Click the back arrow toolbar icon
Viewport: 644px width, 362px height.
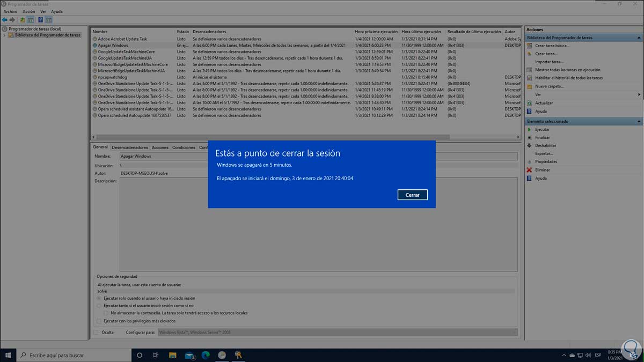click(x=5, y=20)
